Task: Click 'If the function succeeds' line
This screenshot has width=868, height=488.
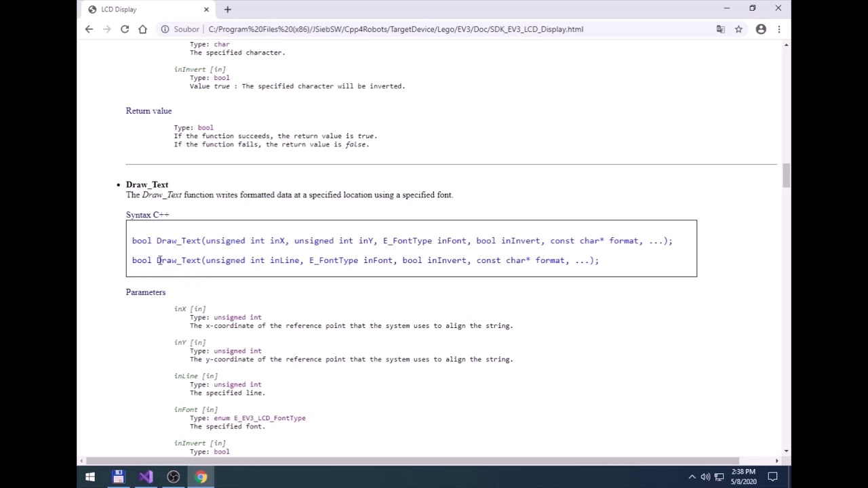Action: (275, 136)
